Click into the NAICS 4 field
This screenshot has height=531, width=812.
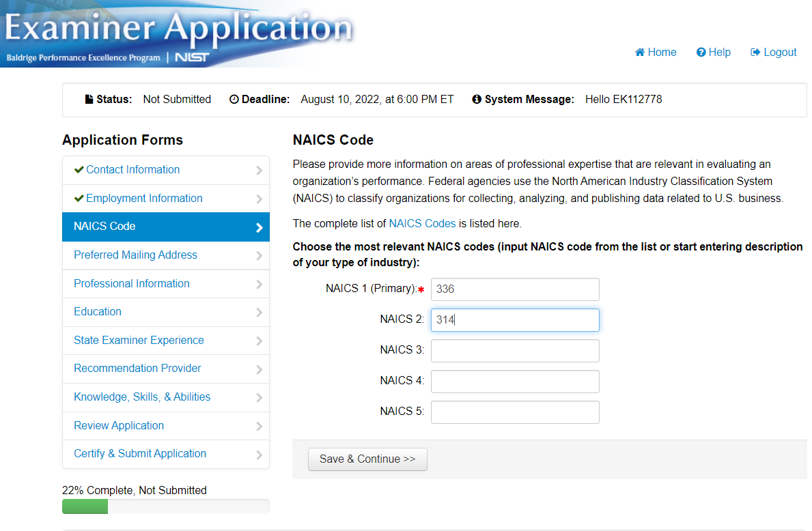[x=515, y=382]
